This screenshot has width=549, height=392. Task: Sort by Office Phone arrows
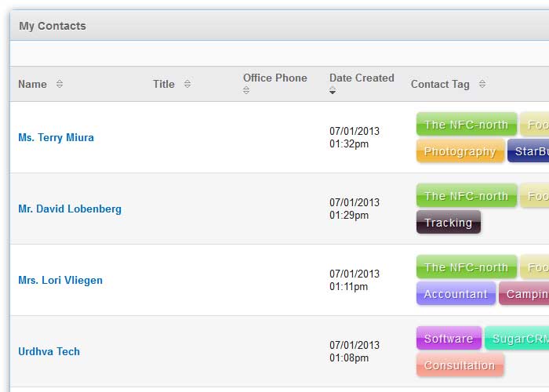246,90
